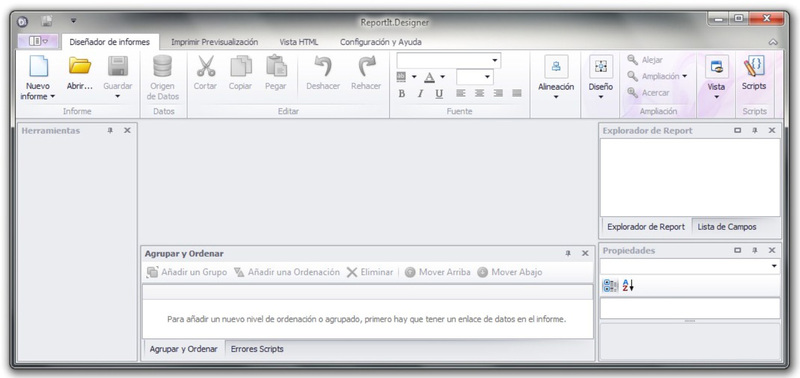
Task: Click Mover Abajo
Action: pos(510,272)
